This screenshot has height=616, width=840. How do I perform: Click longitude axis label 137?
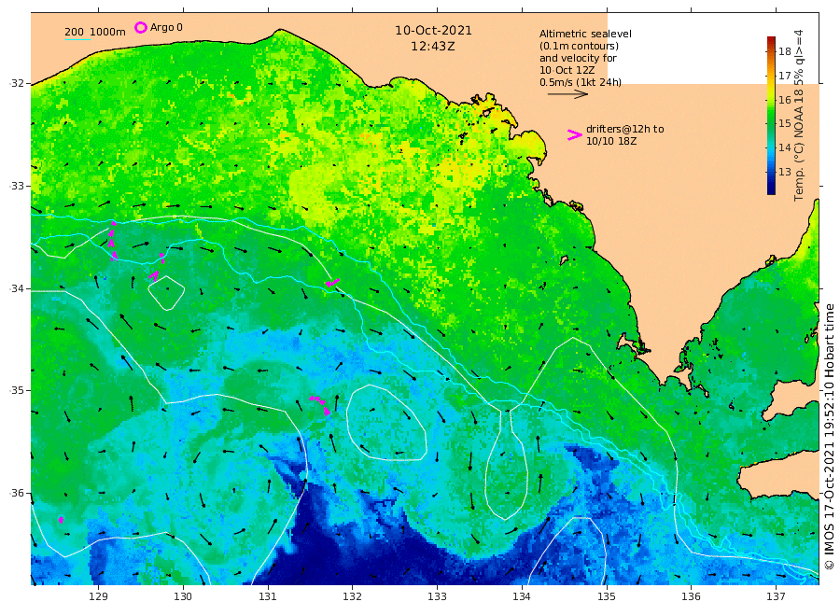click(776, 596)
